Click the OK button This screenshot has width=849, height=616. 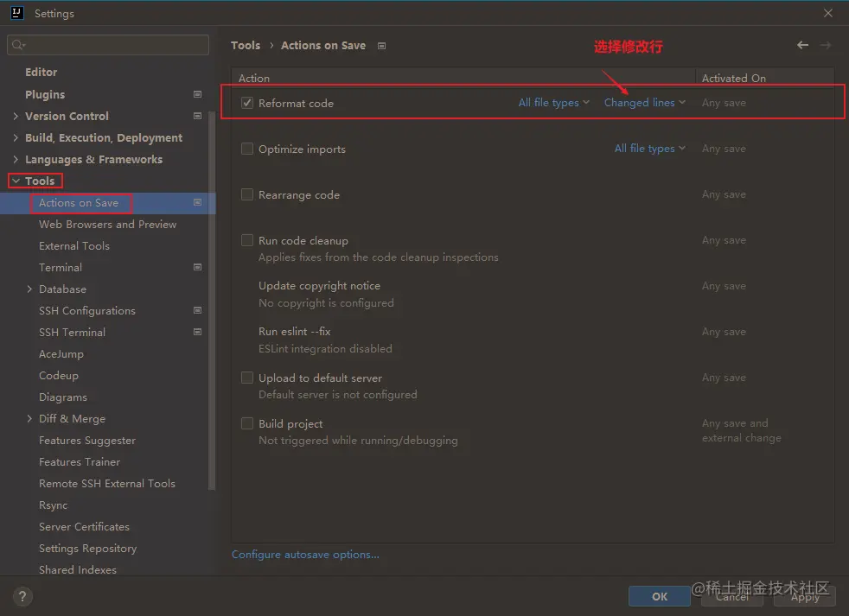point(660,596)
